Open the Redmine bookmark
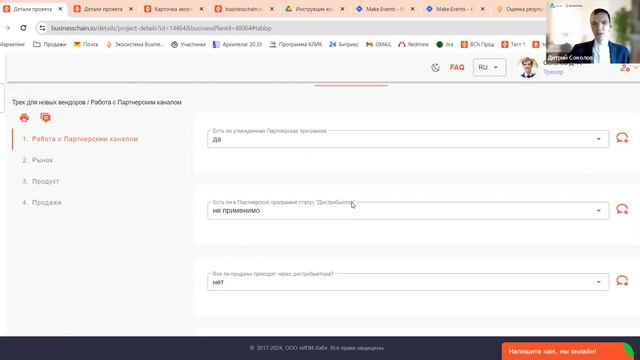 point(413,44)
